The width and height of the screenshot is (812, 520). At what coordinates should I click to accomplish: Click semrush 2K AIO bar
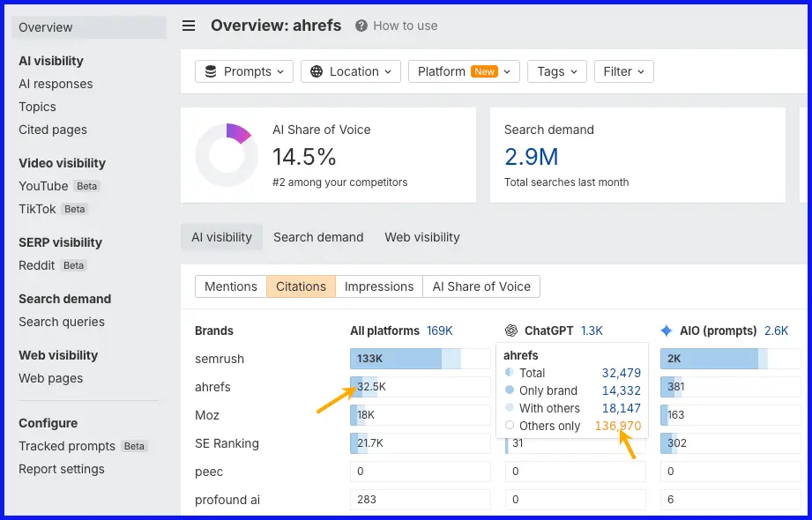pyautogui.click(x=730, y=359)
